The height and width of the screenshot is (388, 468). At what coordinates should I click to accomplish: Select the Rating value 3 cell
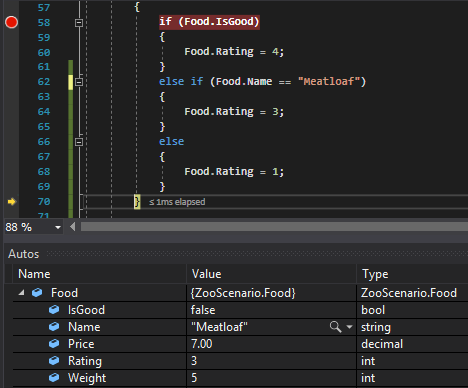(271, 361)
